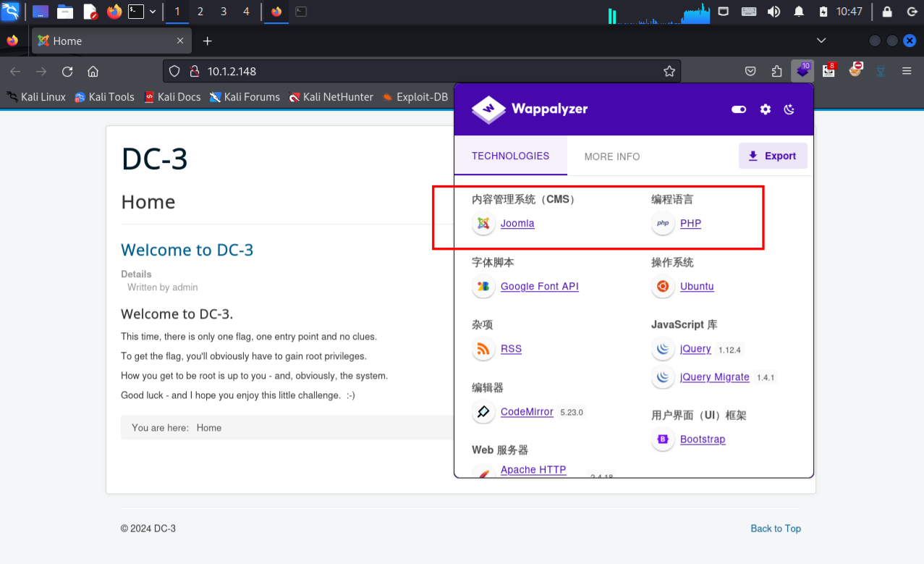Click the Joomla logo icon
Screen dimensions: 924x564
coord(483,223)
